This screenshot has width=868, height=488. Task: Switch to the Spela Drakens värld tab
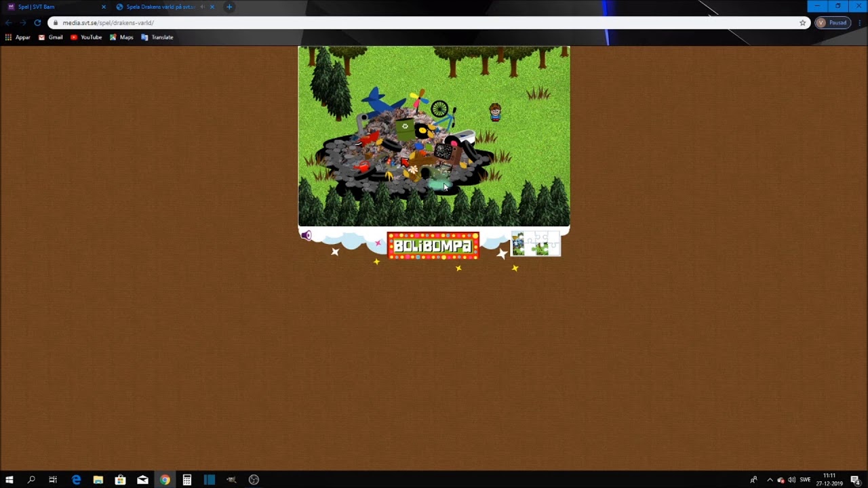tap(164, 7)
